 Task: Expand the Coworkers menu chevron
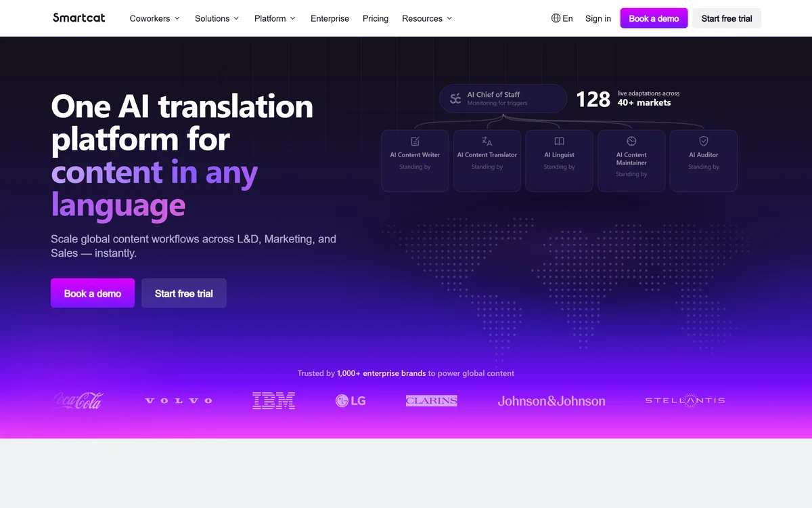177,18
